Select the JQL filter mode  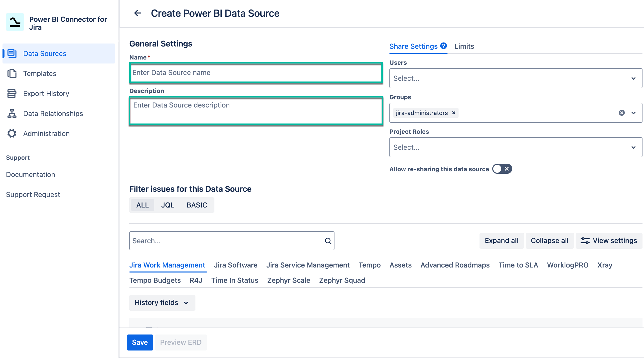click(167, 205)
